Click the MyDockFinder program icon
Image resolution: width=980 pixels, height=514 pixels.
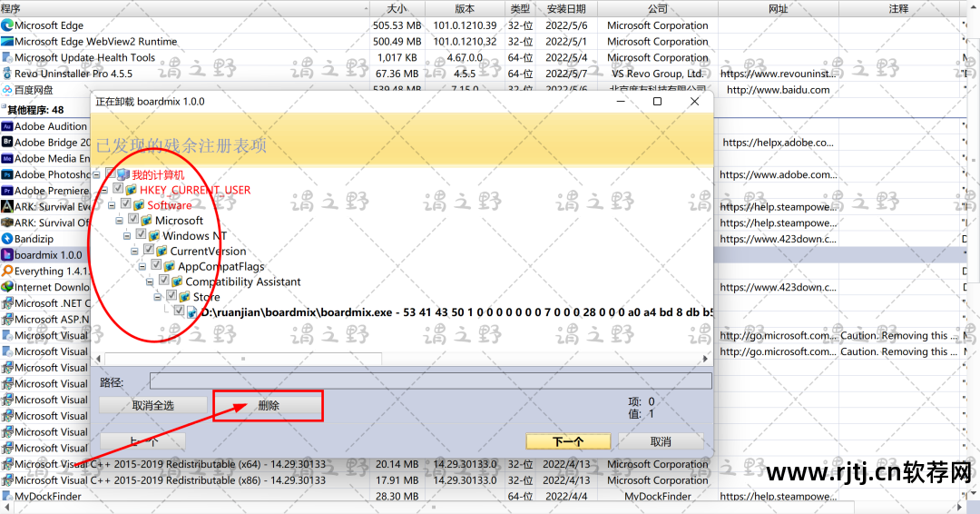(7, 497)
